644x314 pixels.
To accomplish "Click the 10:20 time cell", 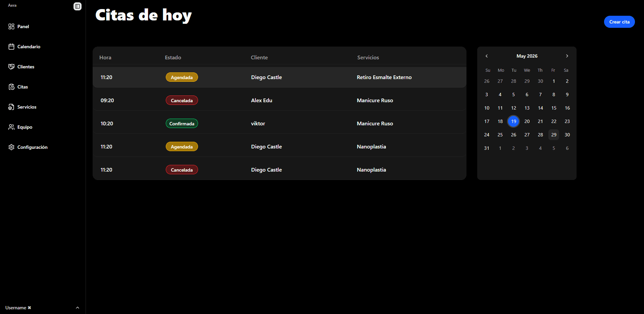I will tap(107, 124).
